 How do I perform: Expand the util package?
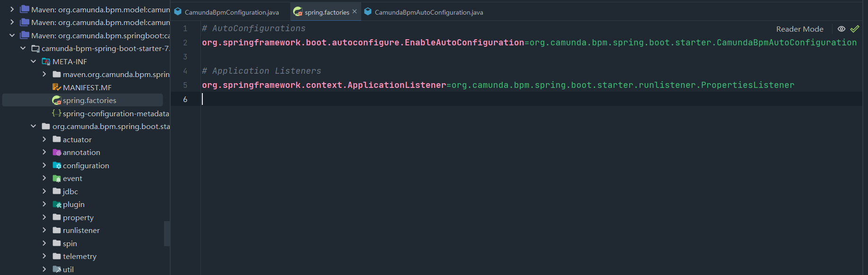tap(44, 269)
